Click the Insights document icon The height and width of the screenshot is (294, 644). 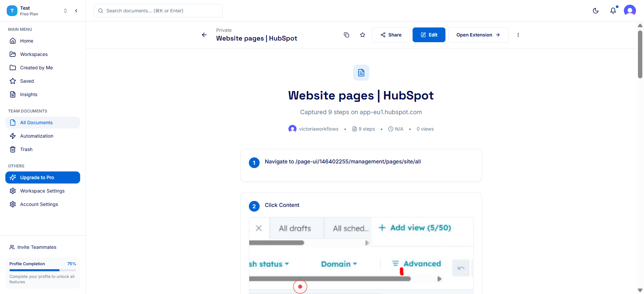click(x=13, y=94)
